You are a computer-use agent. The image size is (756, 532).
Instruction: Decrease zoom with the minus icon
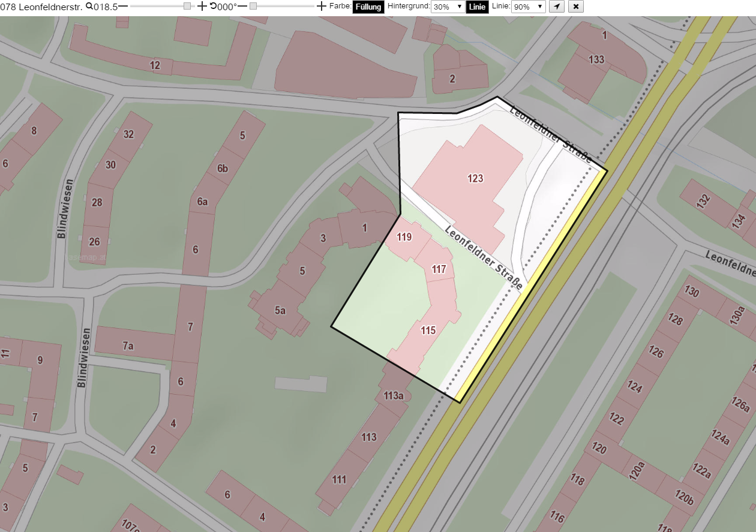[x=123, y=7]
